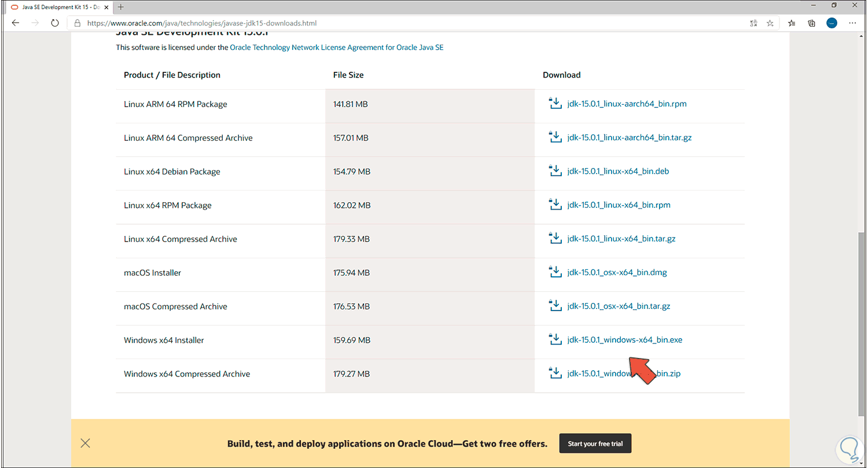Click the download icon for jdk-15.0.1_linux-aarch64_bin.rpm

click(555, 104)
